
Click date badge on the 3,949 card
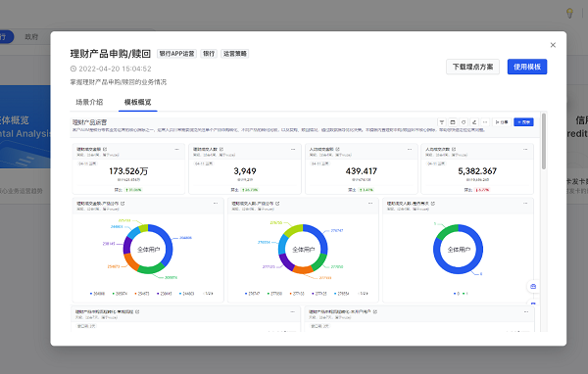point(204,164)
